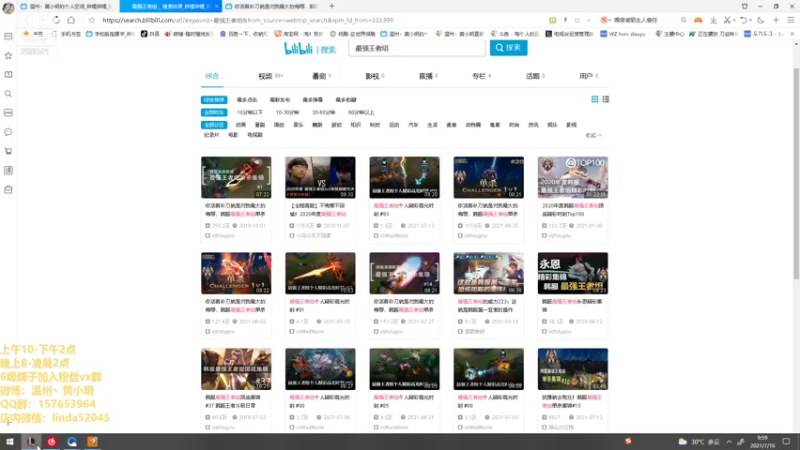Expand the system tray hidden icons chevron
This screenshot has height=450, width=800.
click(x=729, y=441)
